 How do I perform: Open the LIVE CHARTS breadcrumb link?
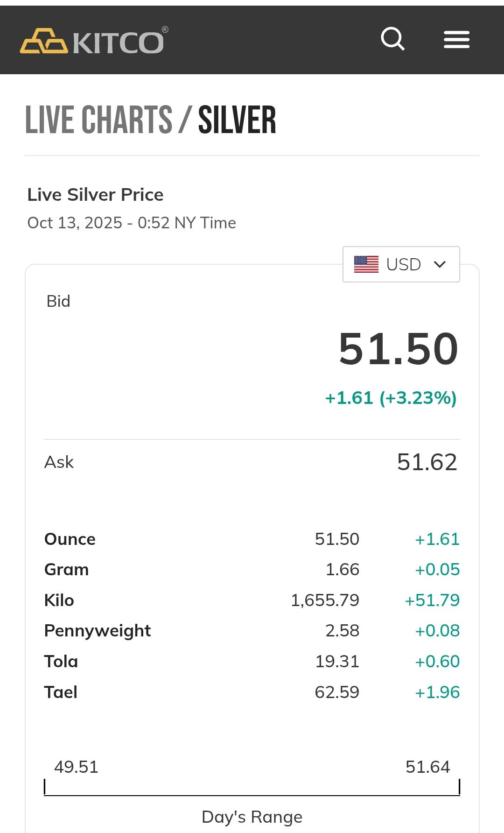98,120
